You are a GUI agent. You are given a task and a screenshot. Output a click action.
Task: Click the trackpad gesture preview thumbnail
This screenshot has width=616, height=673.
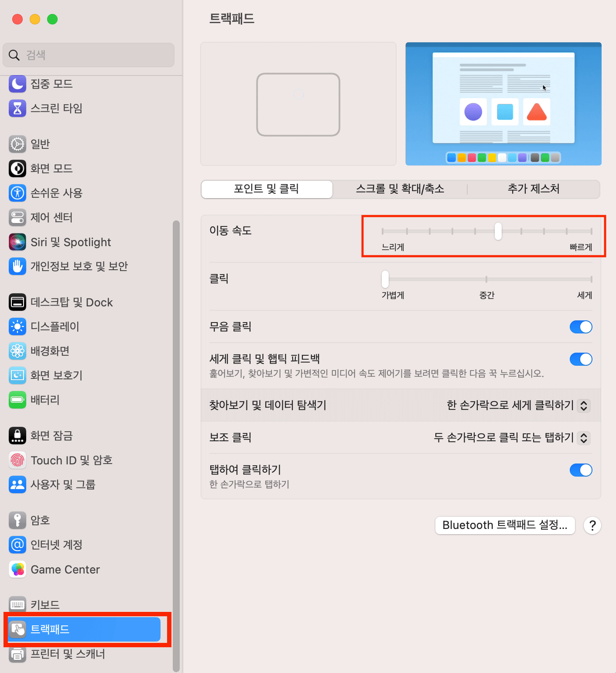pyautogui.click(x=298, y=104)
